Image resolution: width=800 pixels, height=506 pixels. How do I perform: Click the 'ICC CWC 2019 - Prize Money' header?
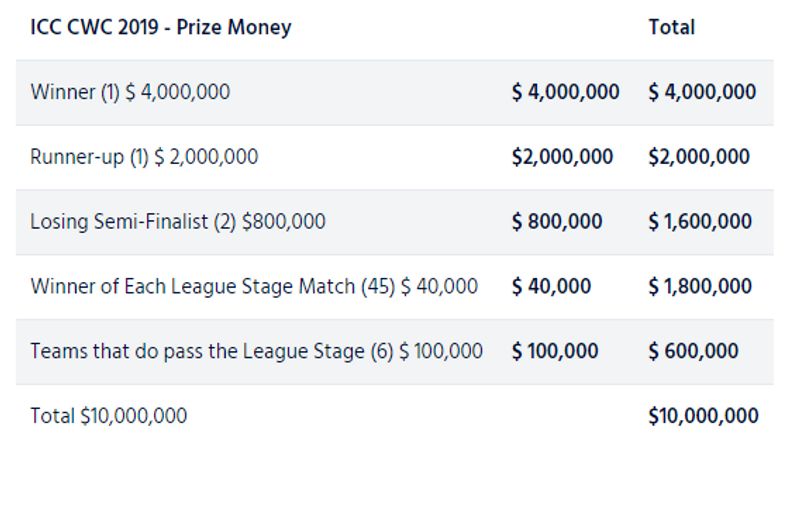click(161, 27)
